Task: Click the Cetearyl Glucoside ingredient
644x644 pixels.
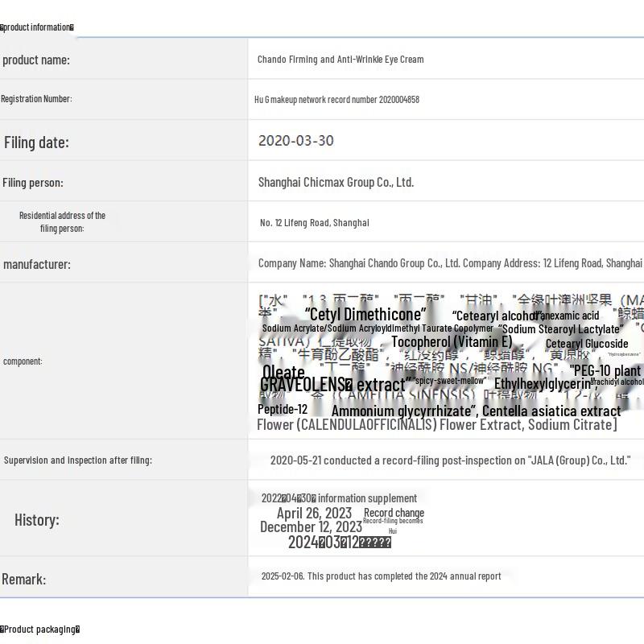Action: coord(586,344)
